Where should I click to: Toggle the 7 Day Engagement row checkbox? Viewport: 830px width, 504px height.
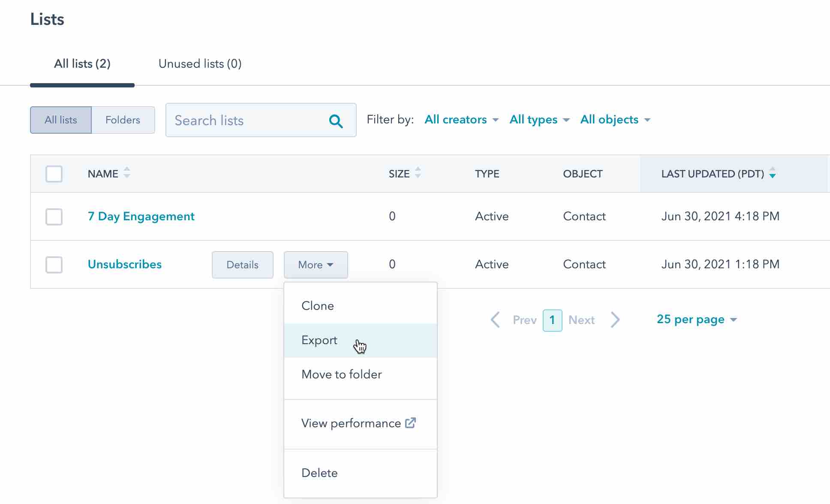point(54,216)
